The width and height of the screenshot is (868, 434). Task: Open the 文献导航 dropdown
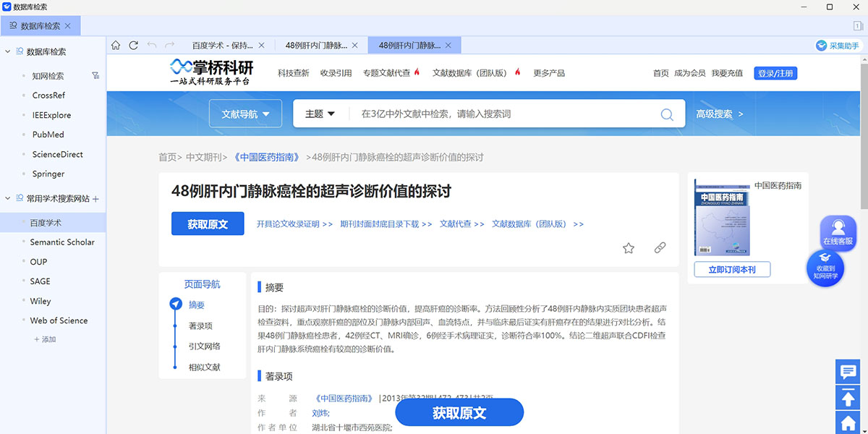click(245, 114)
